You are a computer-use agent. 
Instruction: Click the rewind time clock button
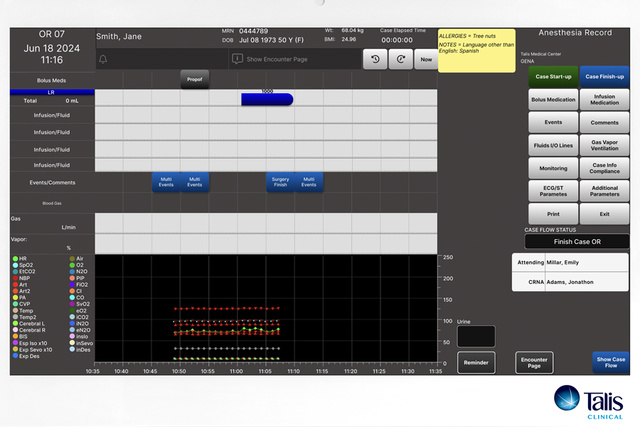coord(375,59)
